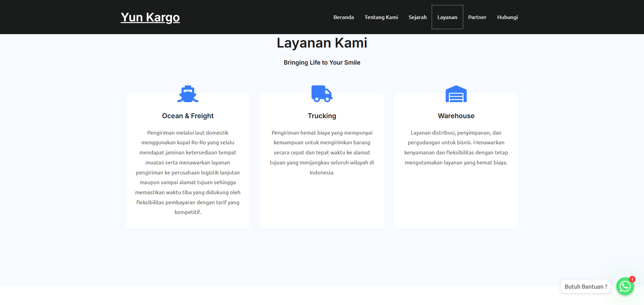Click the highlighted Layanan nav item
Screen dimensions: 644x305
coord(447,17)
